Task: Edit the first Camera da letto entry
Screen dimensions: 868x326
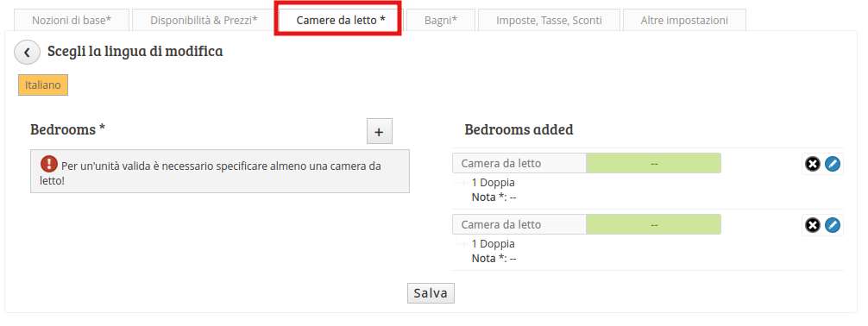Action: [832, 164]
